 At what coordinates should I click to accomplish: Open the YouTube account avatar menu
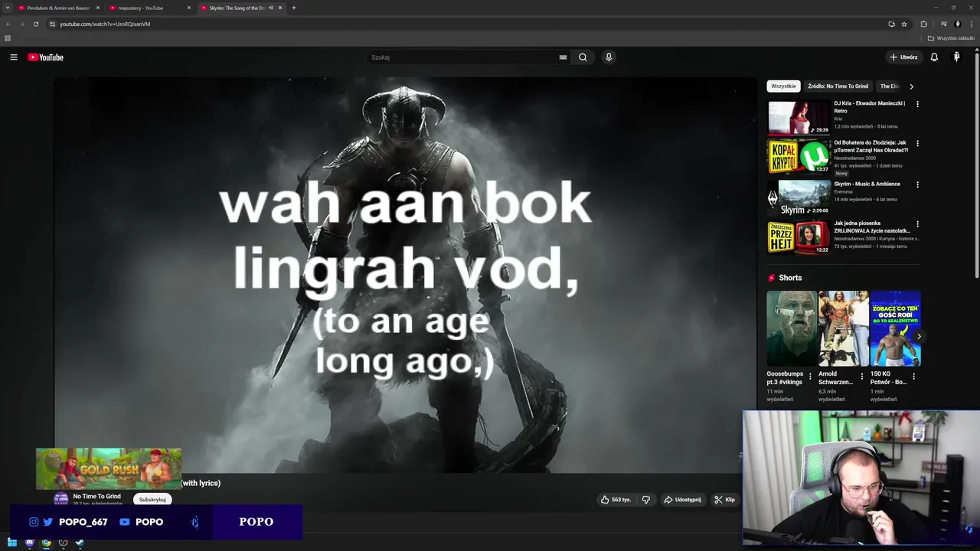point(956,57)
